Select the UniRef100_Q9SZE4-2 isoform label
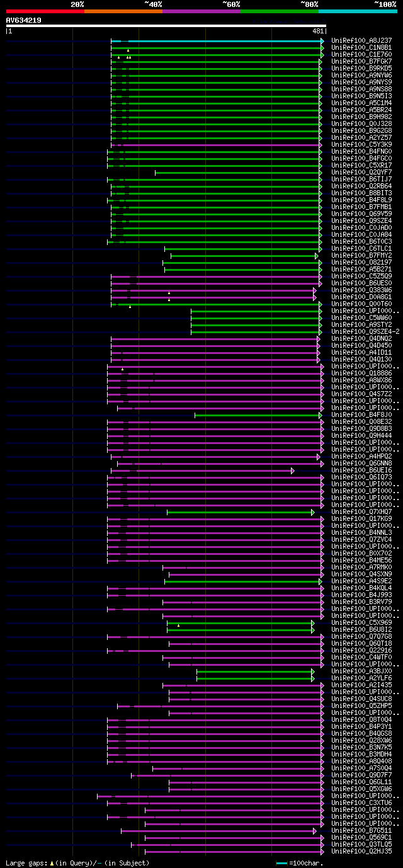 365,331
